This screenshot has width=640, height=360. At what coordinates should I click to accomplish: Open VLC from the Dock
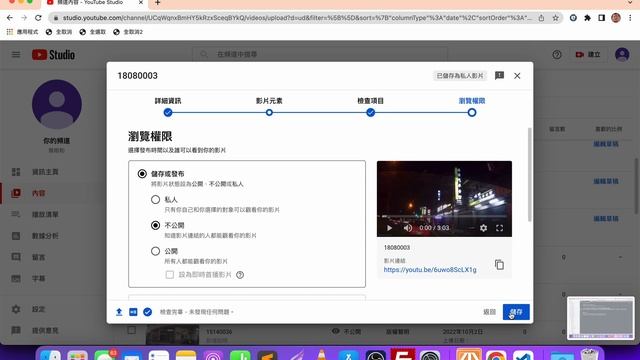(x=322, y=354)
